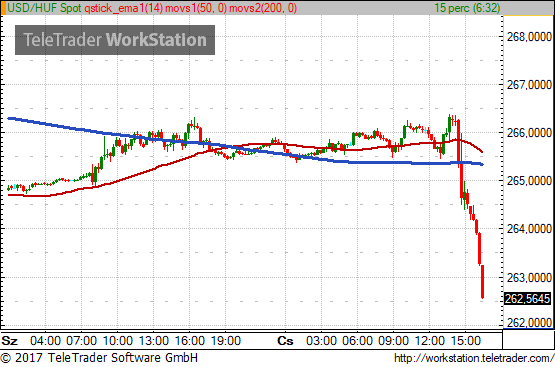
Task: Select the USD/HUF Spot title label
Action: 44,7
